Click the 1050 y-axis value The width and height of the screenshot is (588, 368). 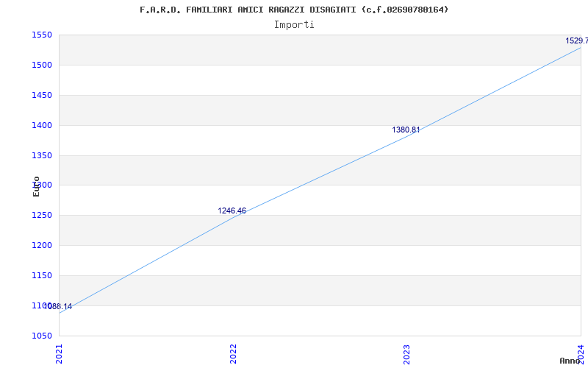click(x=42, y=336)
